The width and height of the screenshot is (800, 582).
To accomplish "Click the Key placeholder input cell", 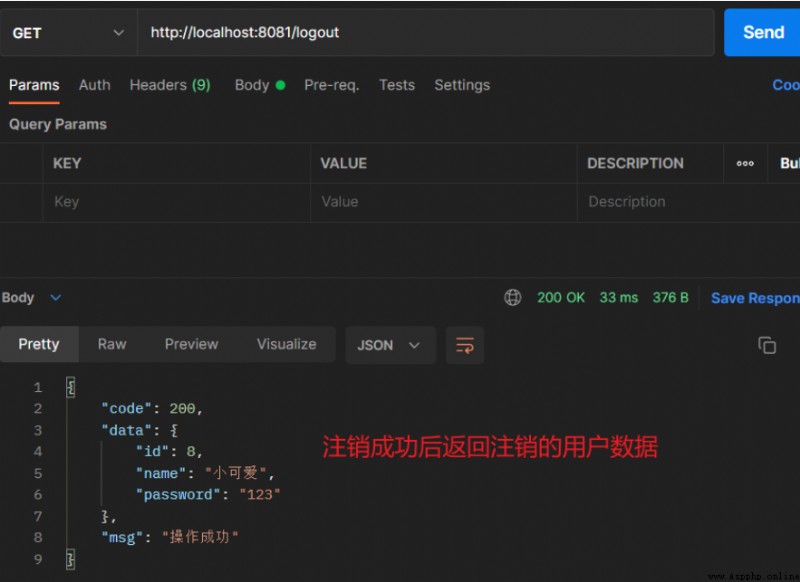I will coord(177,202).
